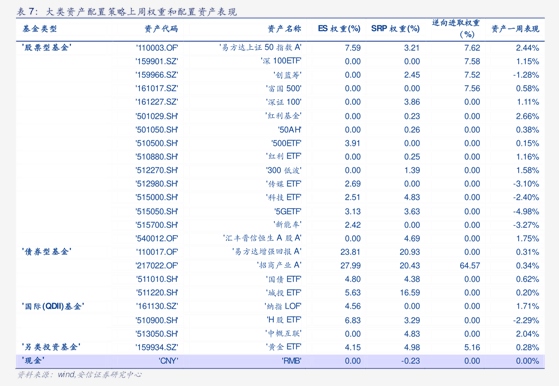The width and height of the screenshot is (559, 386).
Task: Click the contrarian weight value '64.57'
Action: click(x=470, y=266)
